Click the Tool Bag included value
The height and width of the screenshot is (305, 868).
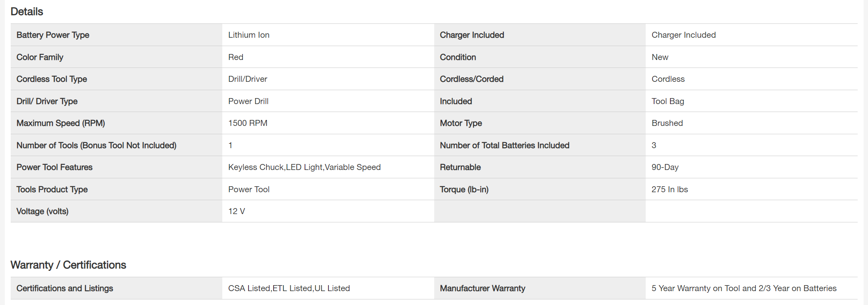668,101
